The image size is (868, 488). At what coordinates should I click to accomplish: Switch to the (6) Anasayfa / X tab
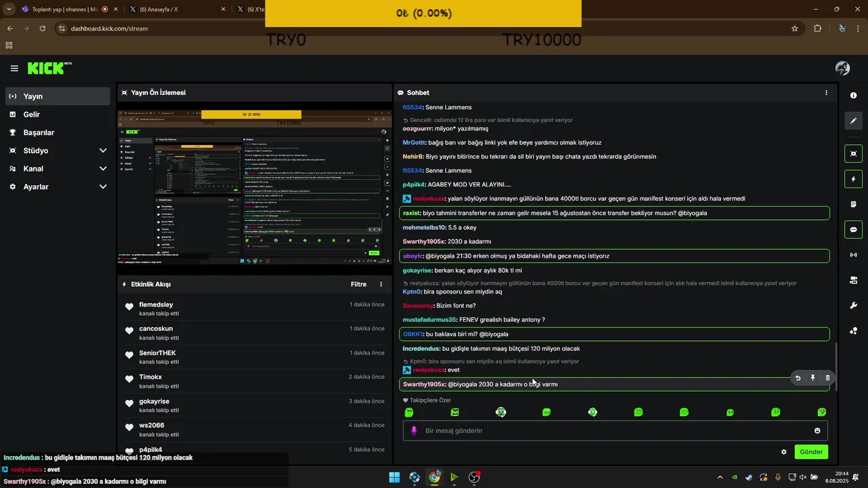coord(178,9)
